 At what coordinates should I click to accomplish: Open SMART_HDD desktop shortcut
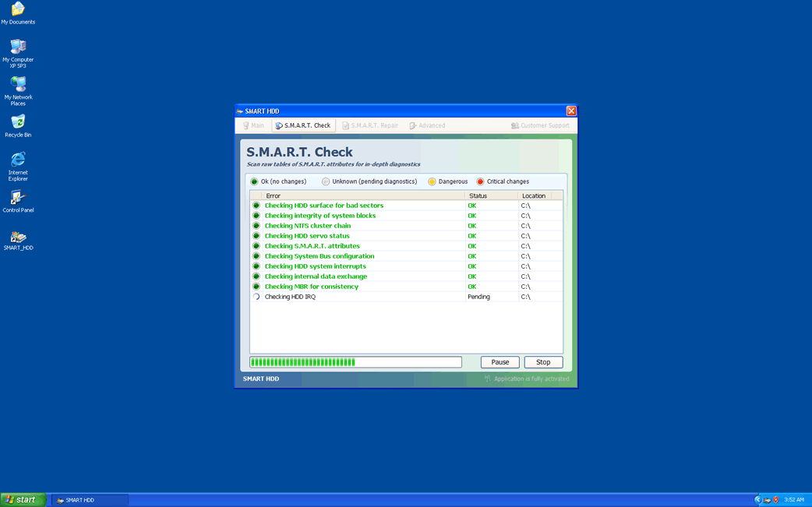point(18,237)
